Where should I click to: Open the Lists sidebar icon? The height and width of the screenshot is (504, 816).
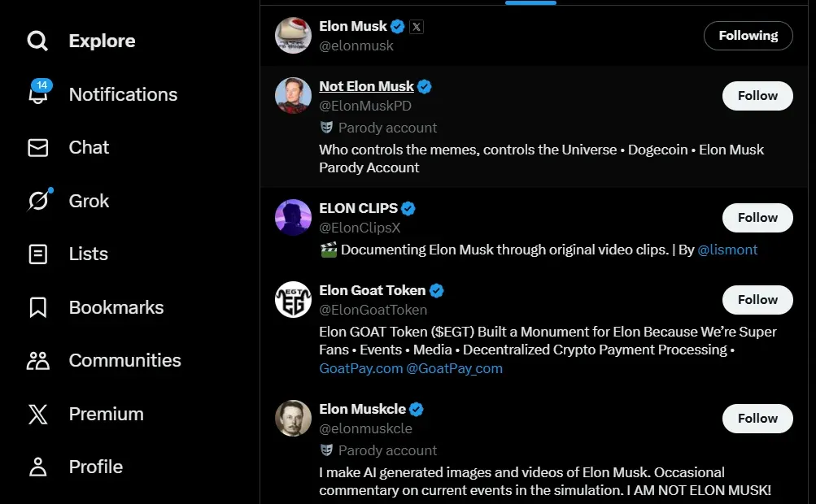(37, 254)
